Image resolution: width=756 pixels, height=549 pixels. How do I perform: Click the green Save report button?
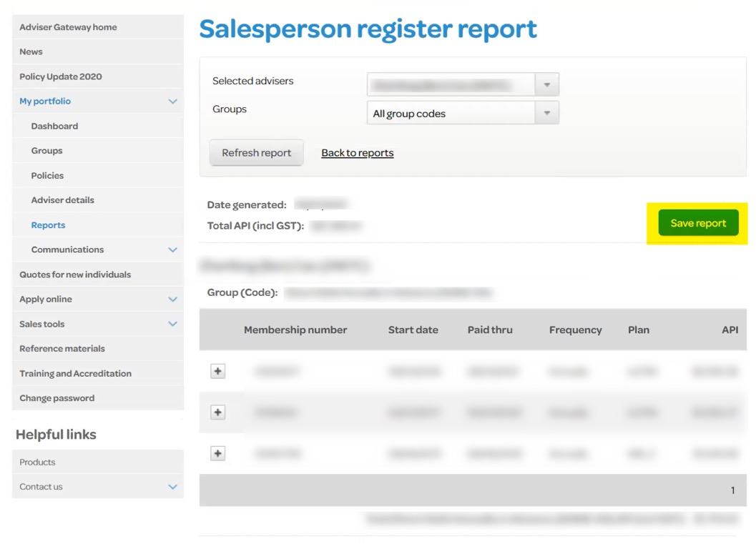pyautogui.click(x=698, y=223)
